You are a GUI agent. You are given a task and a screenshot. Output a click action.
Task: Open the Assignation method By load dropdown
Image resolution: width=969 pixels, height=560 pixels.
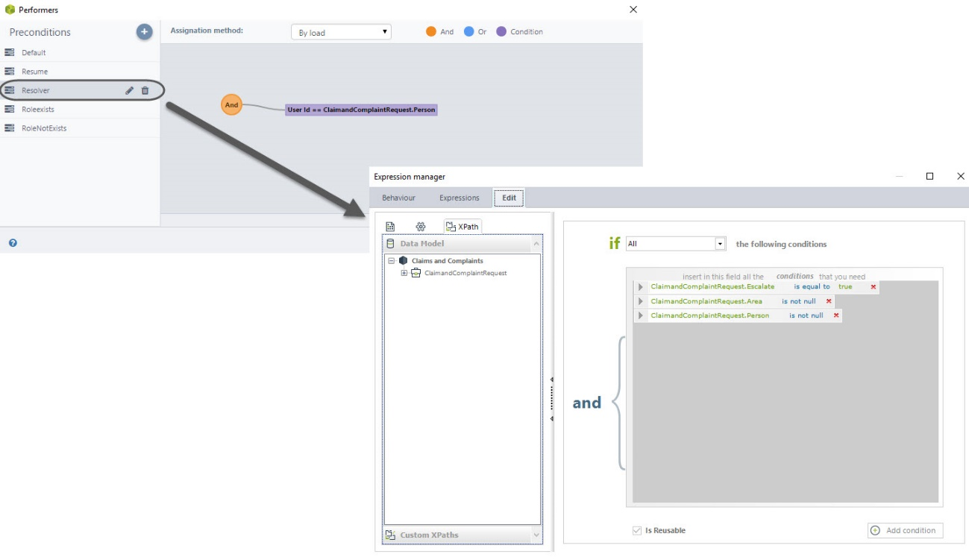(x=341, y=32)
